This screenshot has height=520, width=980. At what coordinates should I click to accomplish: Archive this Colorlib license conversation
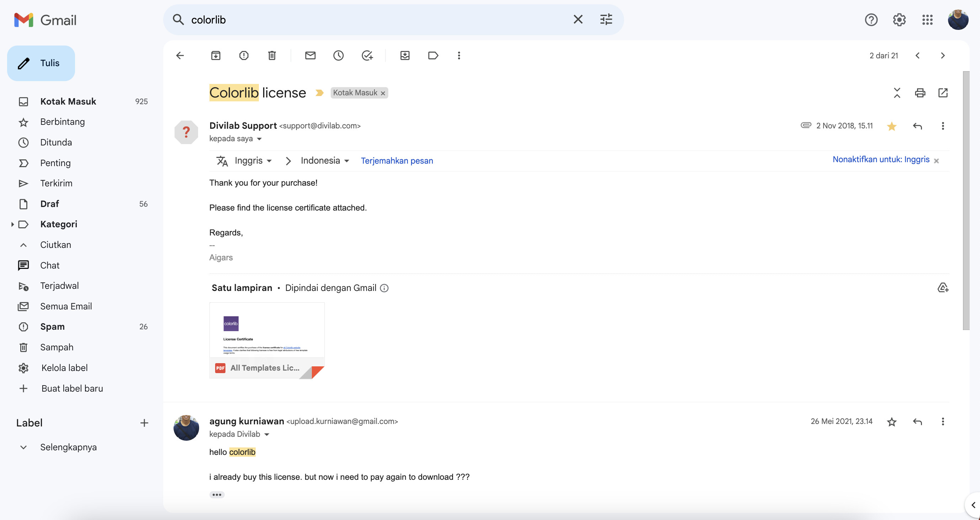216,55
